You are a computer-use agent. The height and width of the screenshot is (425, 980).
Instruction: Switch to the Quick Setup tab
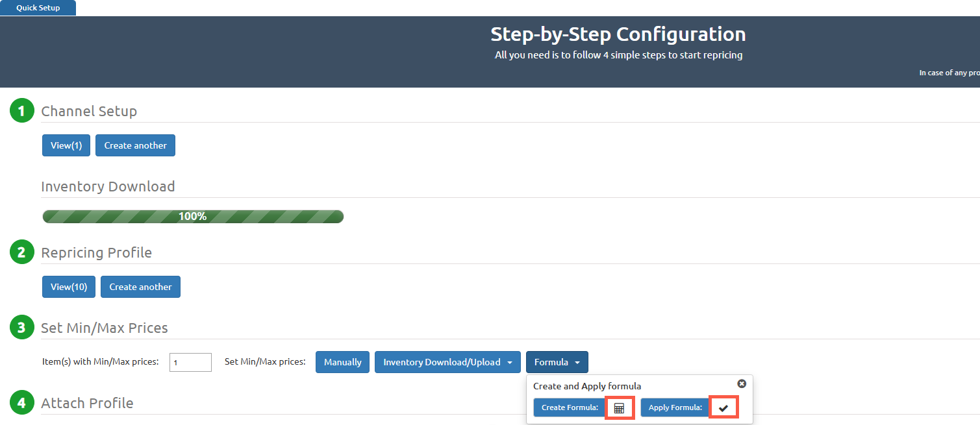[x=38, y=8]
